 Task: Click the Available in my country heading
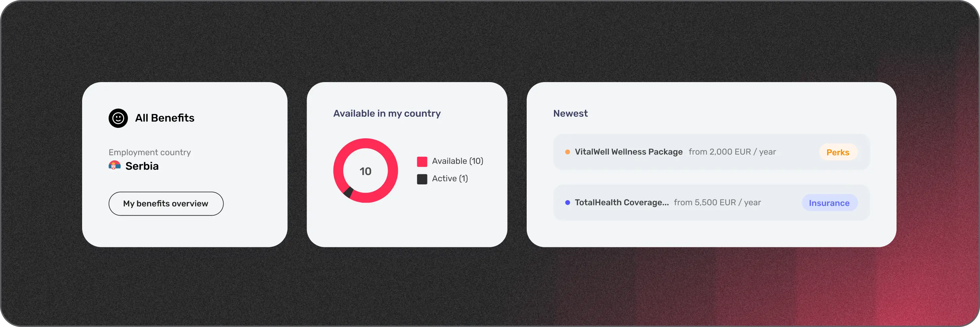tap(387, 113)
